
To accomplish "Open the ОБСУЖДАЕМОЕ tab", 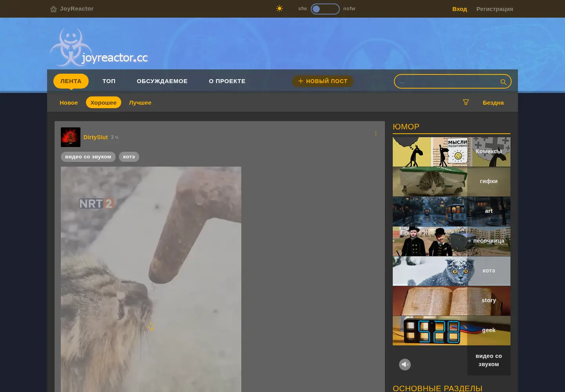I will click(x=162, y=81).
